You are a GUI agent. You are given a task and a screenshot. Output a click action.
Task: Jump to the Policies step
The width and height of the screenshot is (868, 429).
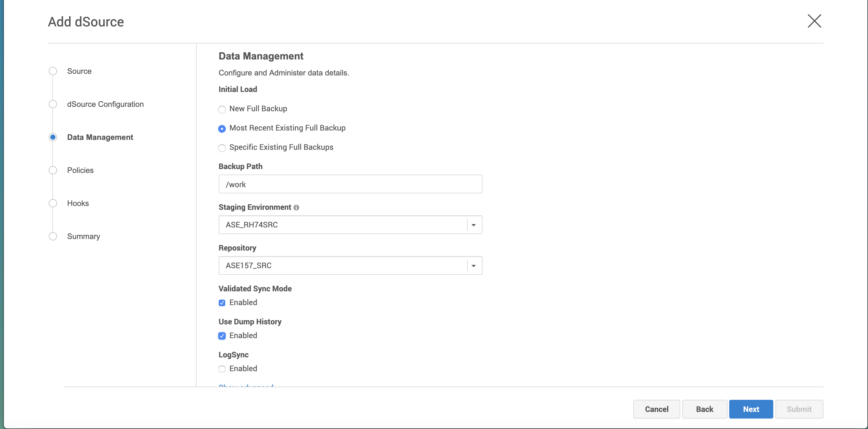tap(80, 170)
